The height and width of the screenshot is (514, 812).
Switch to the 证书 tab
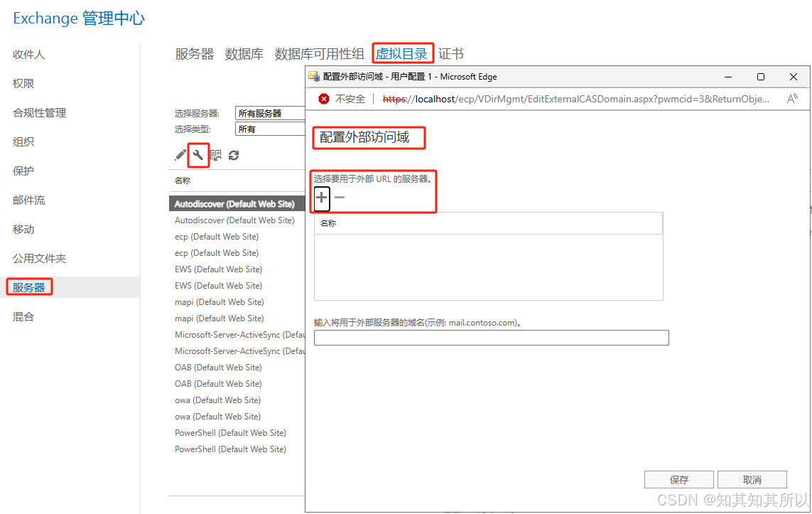[450, 54]
